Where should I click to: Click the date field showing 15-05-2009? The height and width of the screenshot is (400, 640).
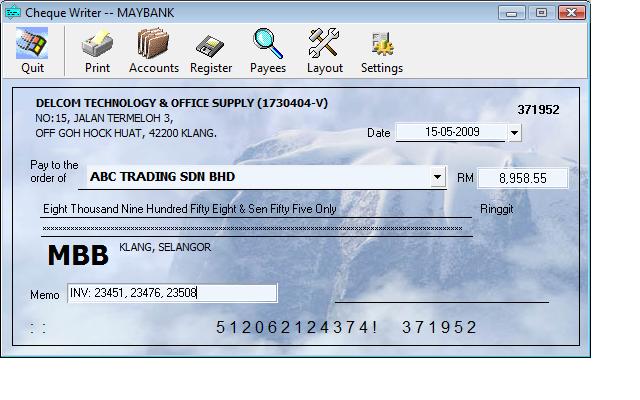click(451, 133)
